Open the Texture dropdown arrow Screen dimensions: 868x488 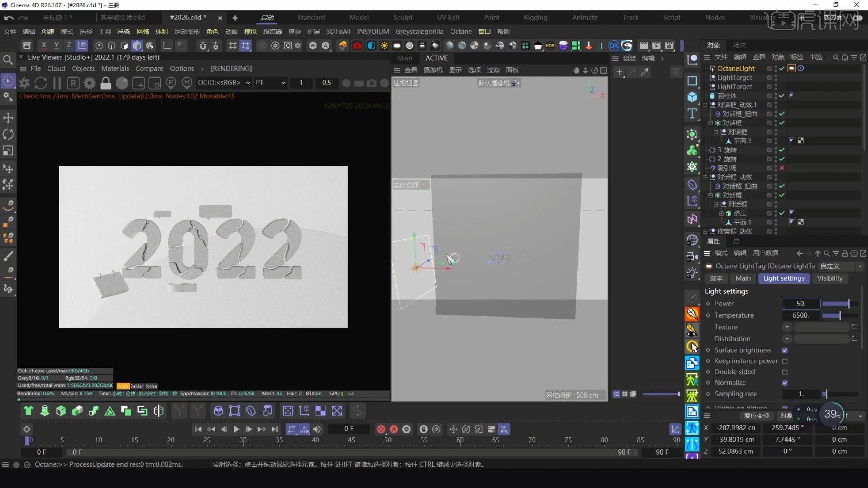coord(787,327)
